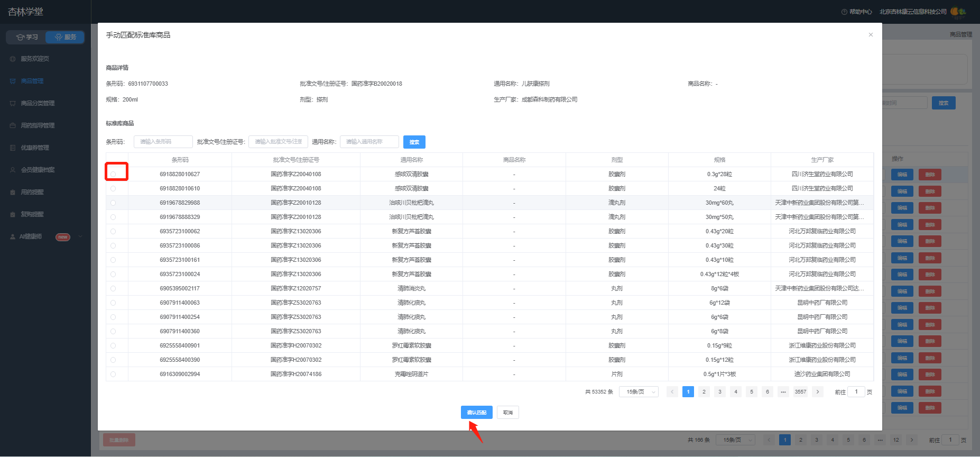Switch to the 服务 tab
The width and height of the screenshot is (980, 457).
(65, 37)
